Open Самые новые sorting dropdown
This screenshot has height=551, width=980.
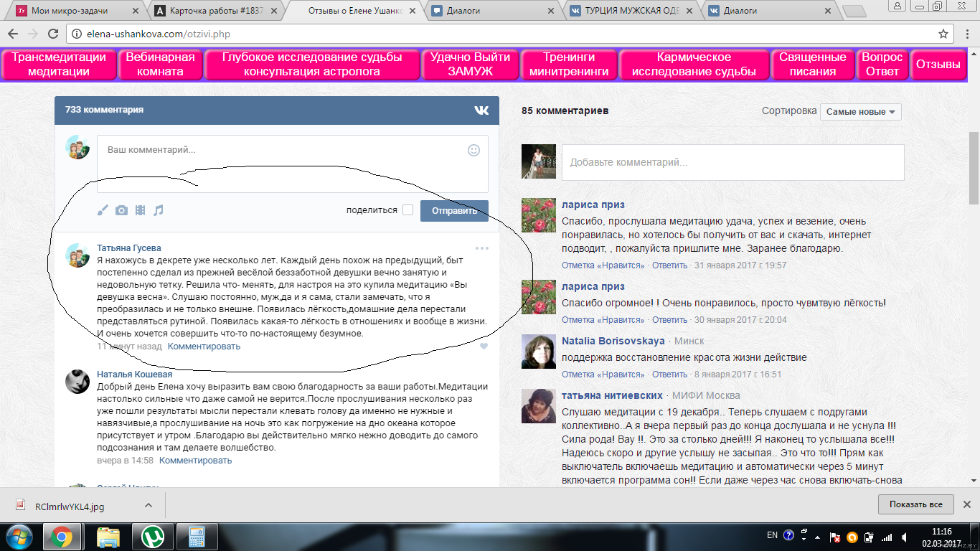[860, 112]
